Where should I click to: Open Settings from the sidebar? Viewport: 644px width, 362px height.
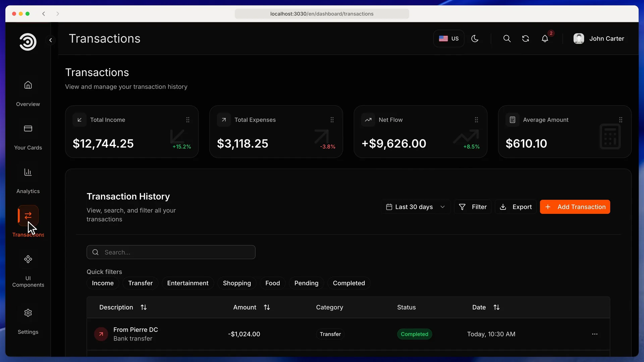(x=28, y=322)
